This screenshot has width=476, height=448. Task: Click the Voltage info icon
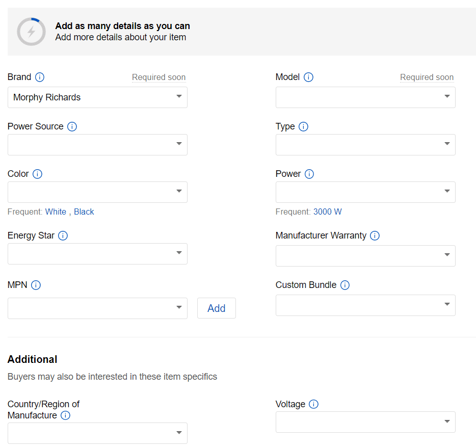[313, 404]
